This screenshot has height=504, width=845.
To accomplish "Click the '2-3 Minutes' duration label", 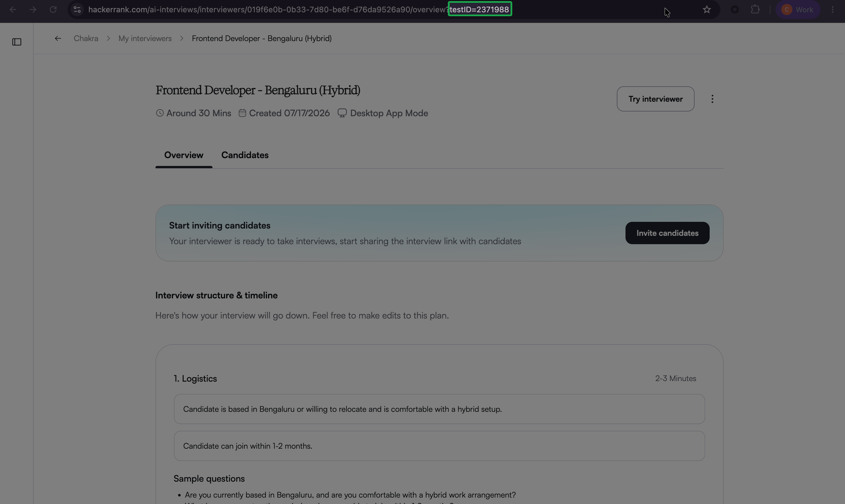I will (675, 378).
